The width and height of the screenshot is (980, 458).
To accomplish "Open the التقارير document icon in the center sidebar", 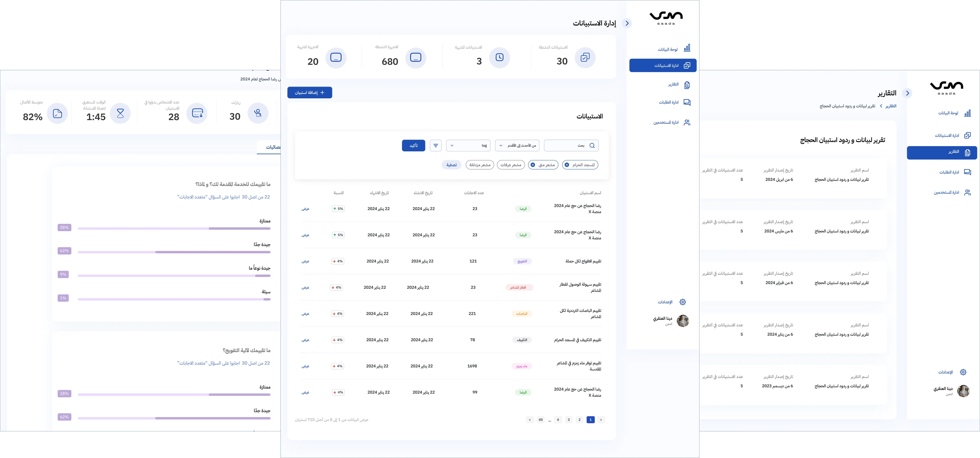I will pos(687,85).
